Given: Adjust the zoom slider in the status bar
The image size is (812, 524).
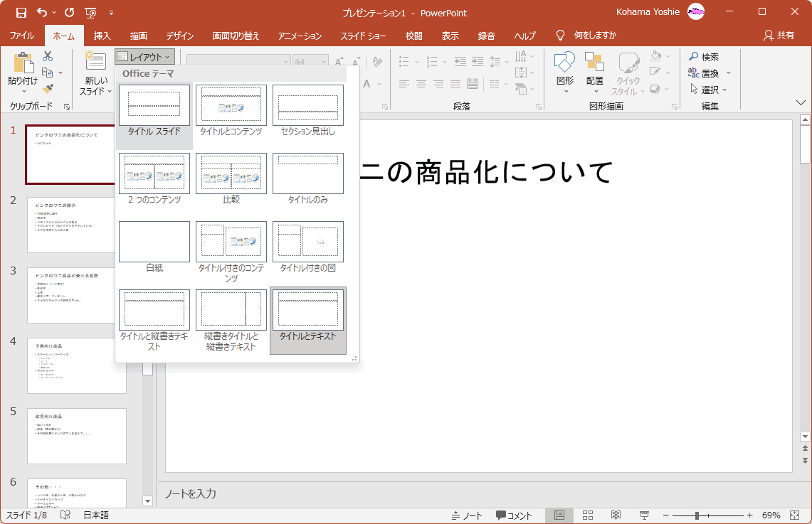Looking at the screenshot, I should coord(697,515).
